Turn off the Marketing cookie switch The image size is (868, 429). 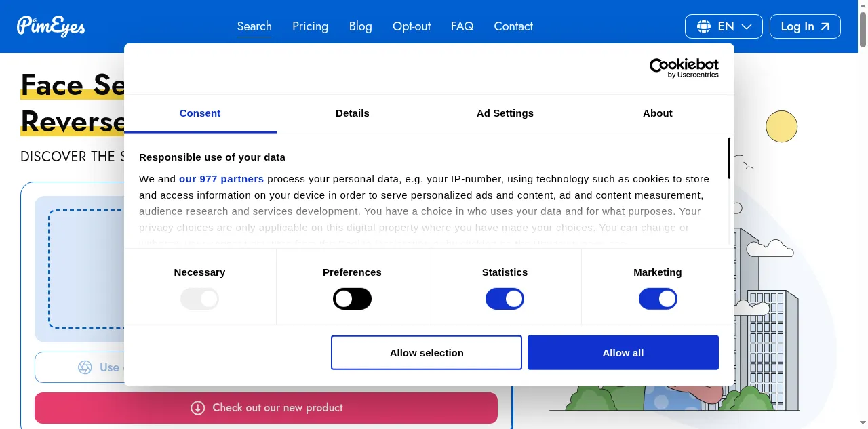pyautogui.click(x=658, y=299)
